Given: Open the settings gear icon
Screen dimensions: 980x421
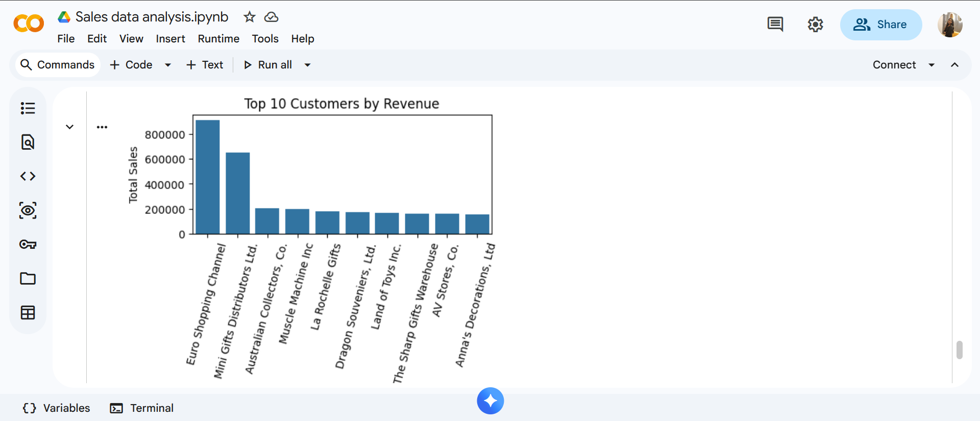Looking at the screenshot, I should (815, 24).
